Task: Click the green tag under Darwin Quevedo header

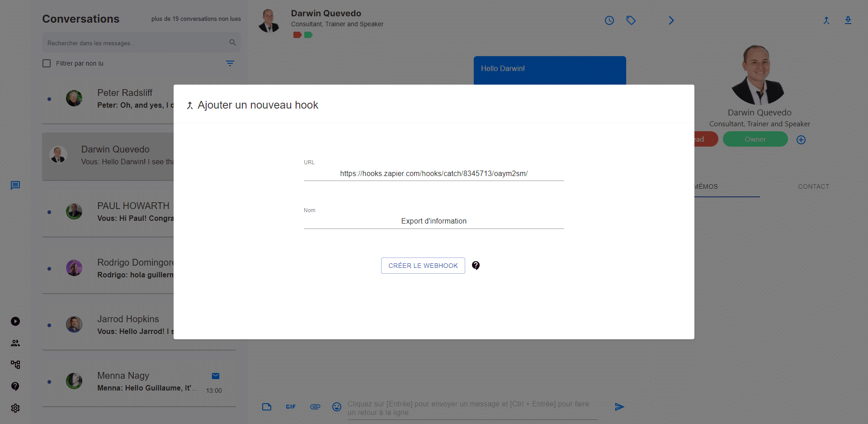Action: pyautogui.click(x=308, y=35)
